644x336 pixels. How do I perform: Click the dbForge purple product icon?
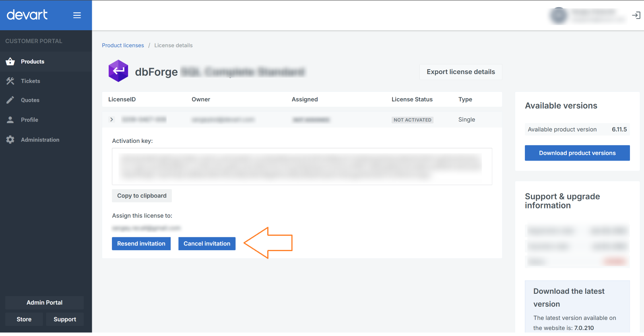(x=118, y=71)
